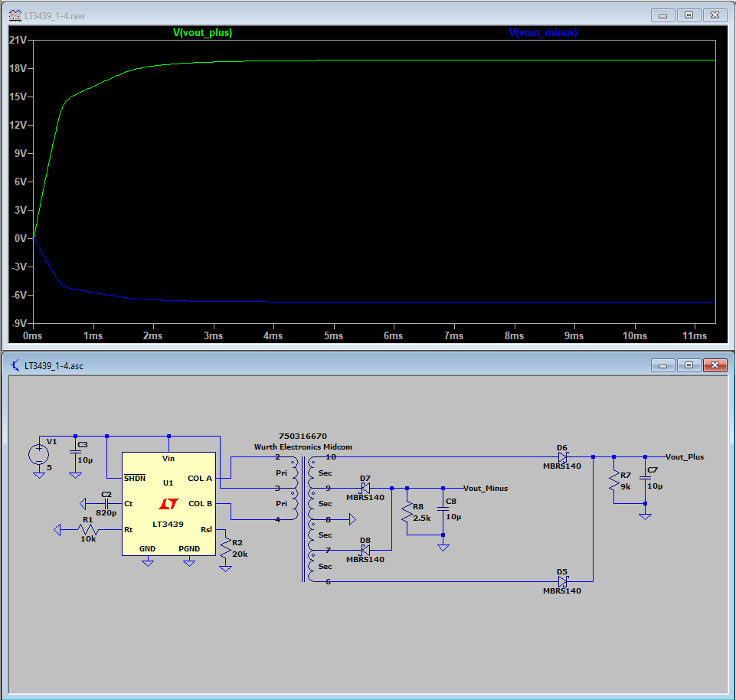The height and width of the screenshot is (700, 736).
Task: Click the -9V label on vertical axis
Action: click(x=19, y=323)
